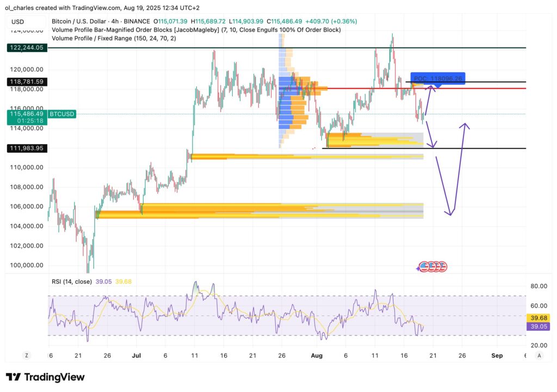557x392 pixels.
Task: Click the A auto-scale icon on time axis
Action: (x=539, y=355)
